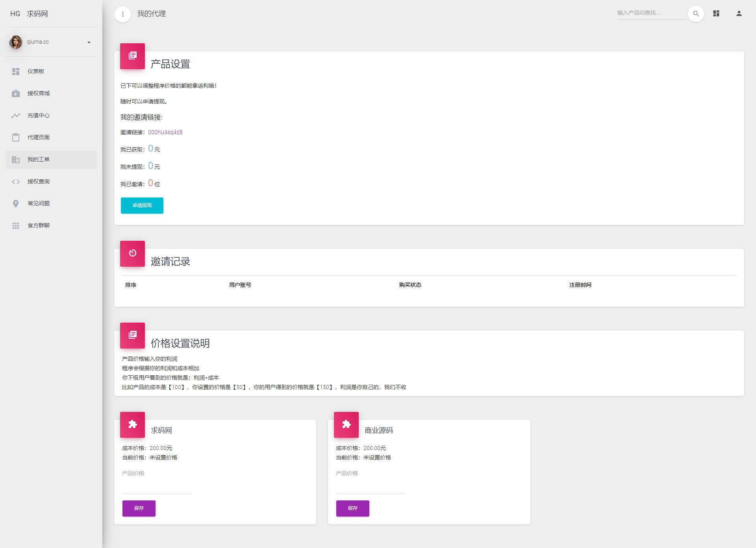
Task: Click the 代理页面 clipboard icon
Action: click(x=16, y=137)
